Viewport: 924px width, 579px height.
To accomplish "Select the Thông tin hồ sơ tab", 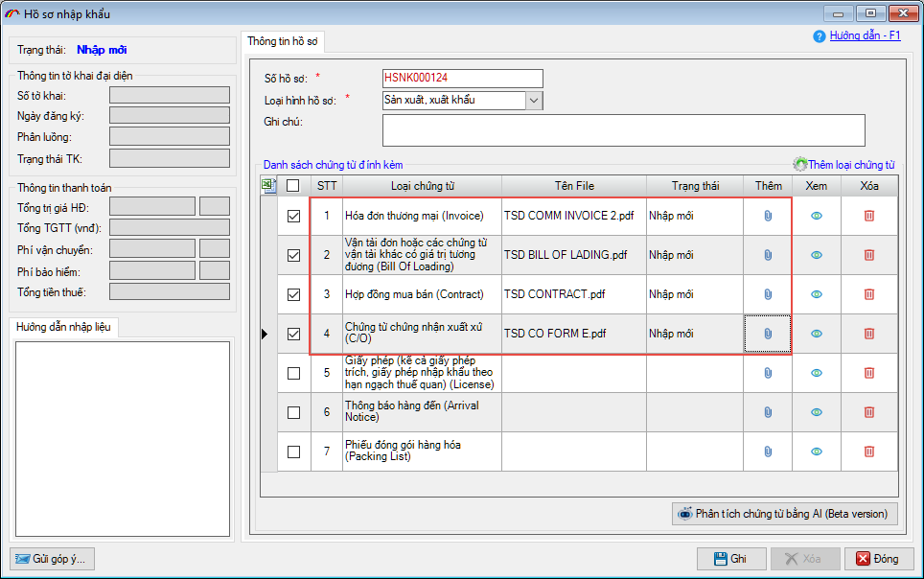I will pyautogui.click(x=285, y=41).
